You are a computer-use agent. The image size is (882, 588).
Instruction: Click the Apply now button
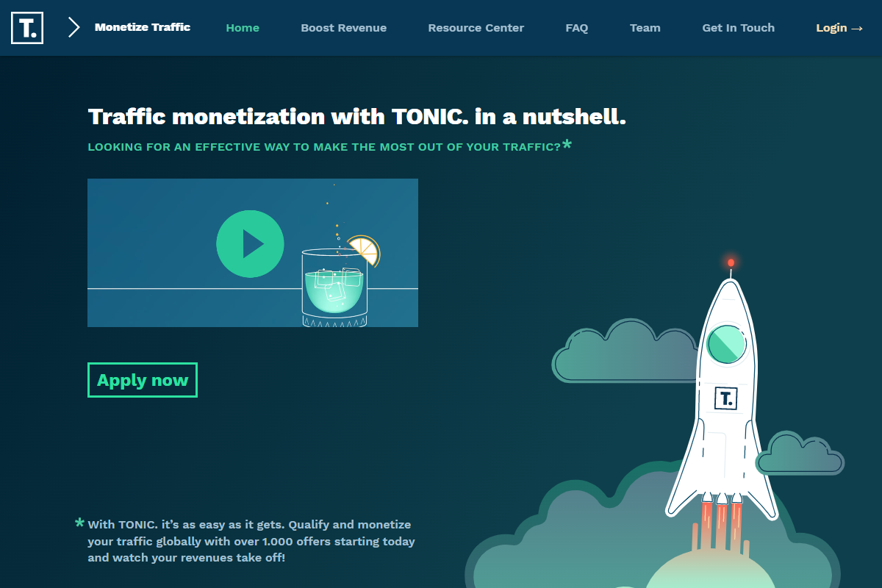coord(142,380)
